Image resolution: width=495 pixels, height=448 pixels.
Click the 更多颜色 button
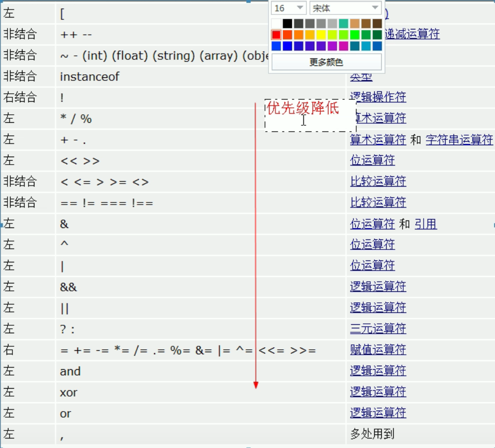point(326,62)
